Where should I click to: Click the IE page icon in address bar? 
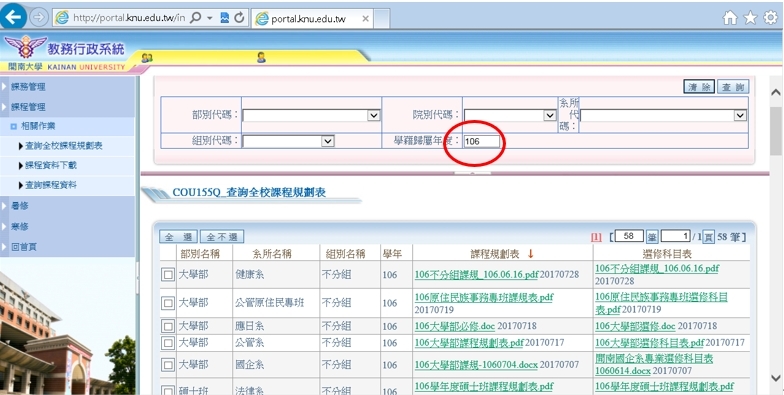click(62, 18)
